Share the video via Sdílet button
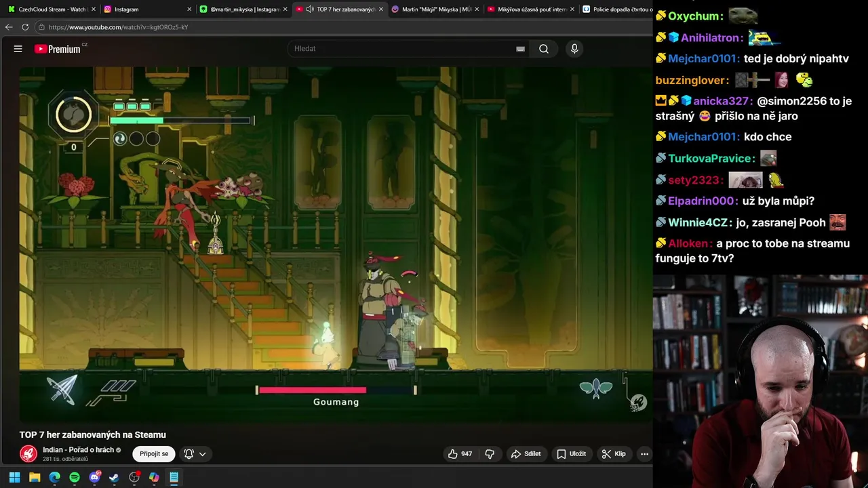868x488 pixels. click(526, 454)
